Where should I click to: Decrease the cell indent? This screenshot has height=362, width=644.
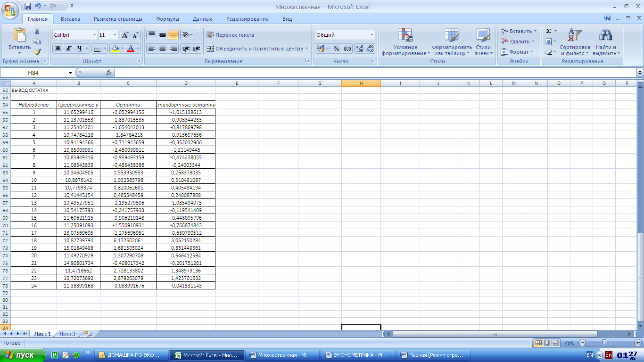pyautogui.click(x=186, y=48)
